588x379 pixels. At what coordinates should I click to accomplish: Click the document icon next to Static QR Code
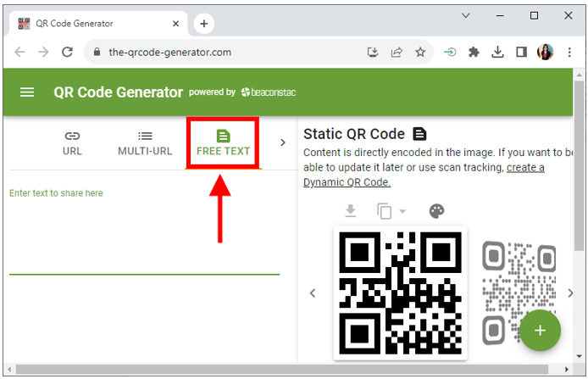click(x=419, y=134)
